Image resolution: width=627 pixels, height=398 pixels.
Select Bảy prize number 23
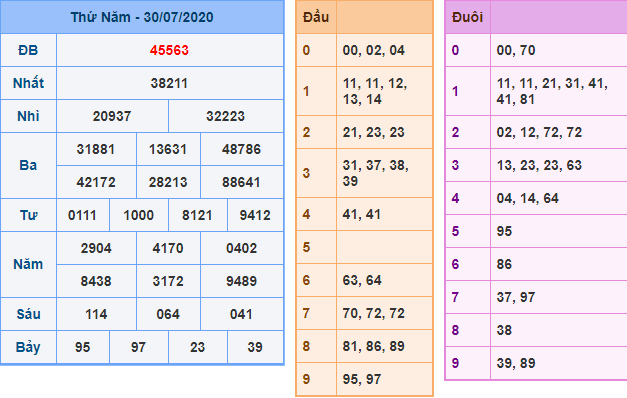pyautogui.click(x=197, y=347)
